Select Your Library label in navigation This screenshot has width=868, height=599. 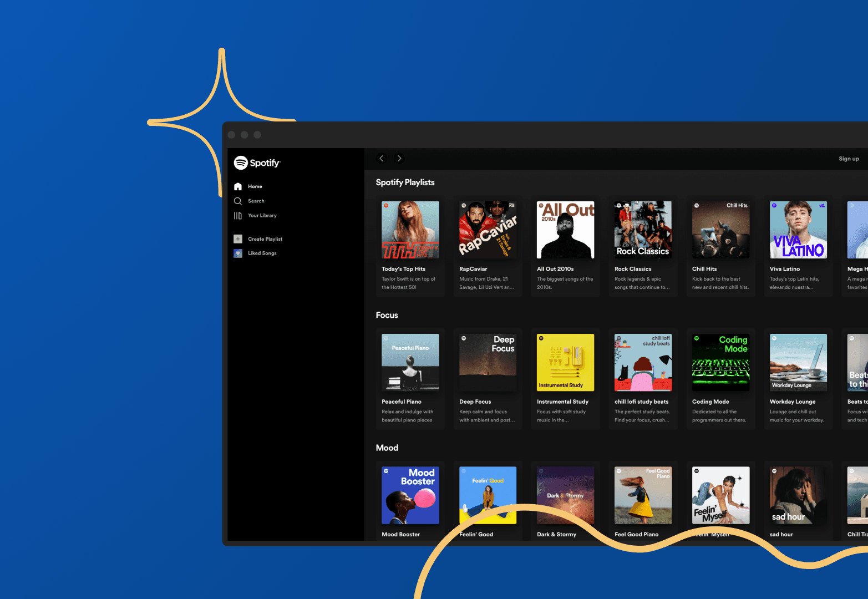[x=262, y=215]
